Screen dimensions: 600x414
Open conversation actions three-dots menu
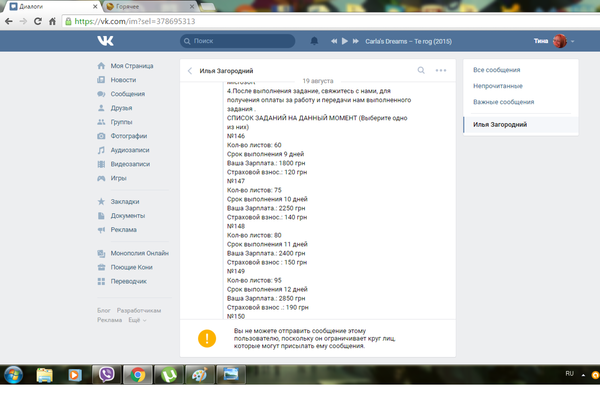[440, 71]
